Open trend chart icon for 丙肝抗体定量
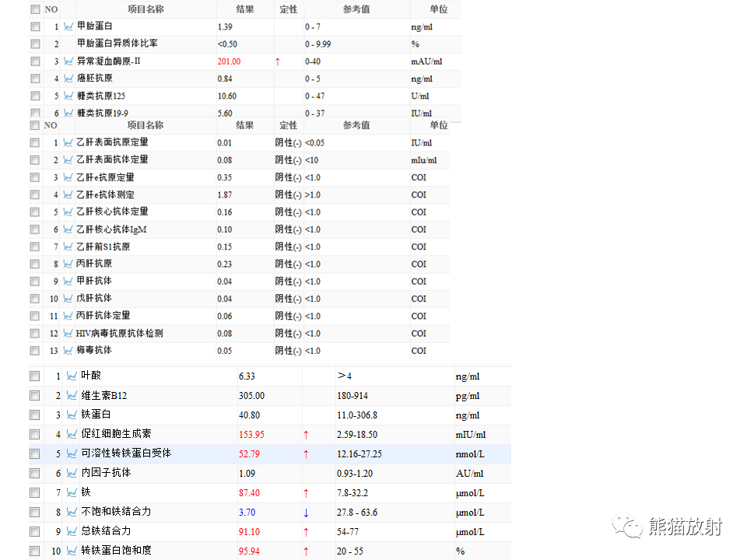 [68, 316]
